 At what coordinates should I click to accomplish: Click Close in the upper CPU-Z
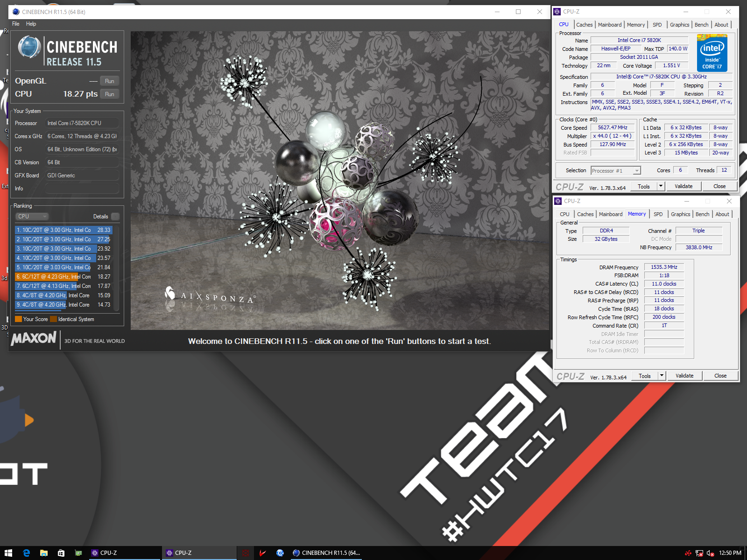point(719,186)
